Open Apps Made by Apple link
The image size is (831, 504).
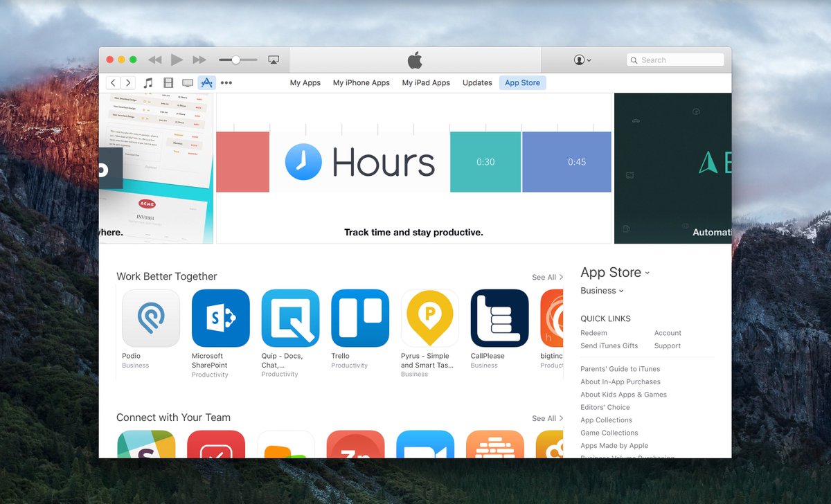614,446
